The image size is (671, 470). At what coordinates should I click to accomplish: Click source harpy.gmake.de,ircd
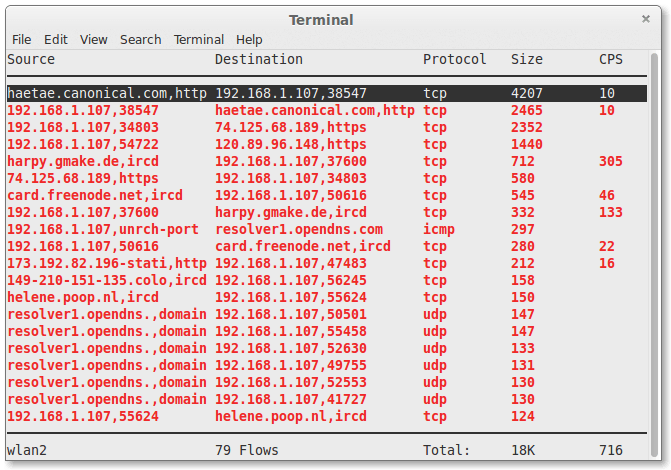click(83, 161)
